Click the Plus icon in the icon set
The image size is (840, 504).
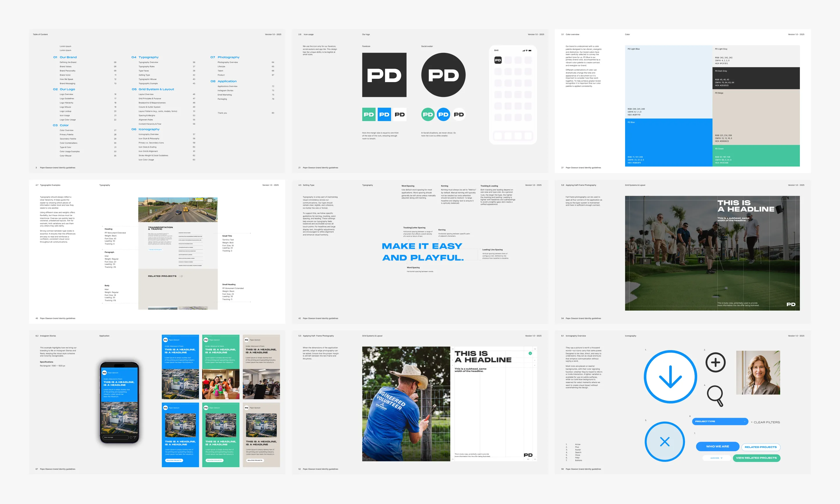pos(716,362)
